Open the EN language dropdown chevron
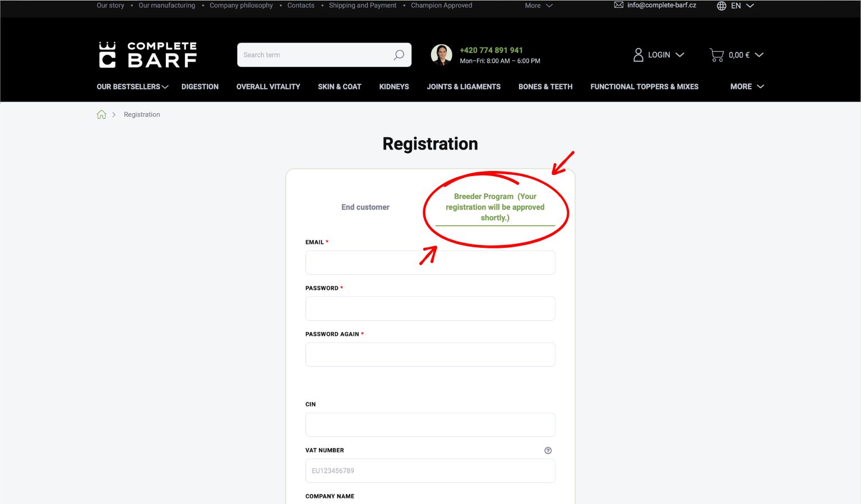 click(x=750, y=6)
